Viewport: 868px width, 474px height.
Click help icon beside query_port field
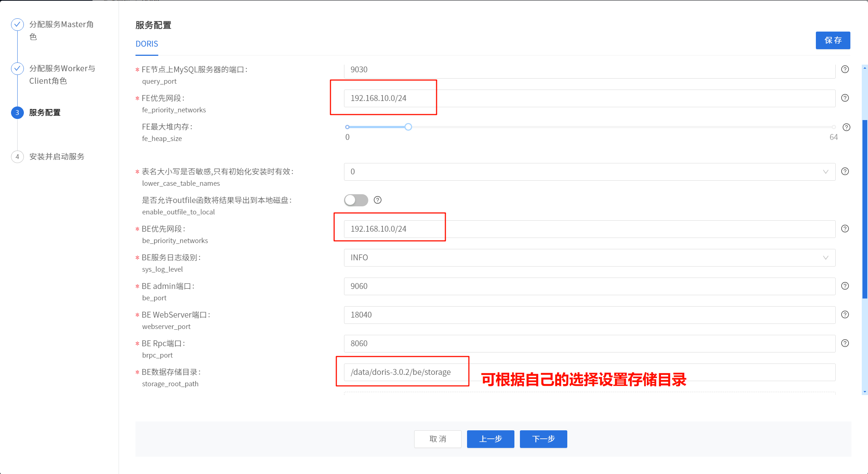click(x=845, y=69)
